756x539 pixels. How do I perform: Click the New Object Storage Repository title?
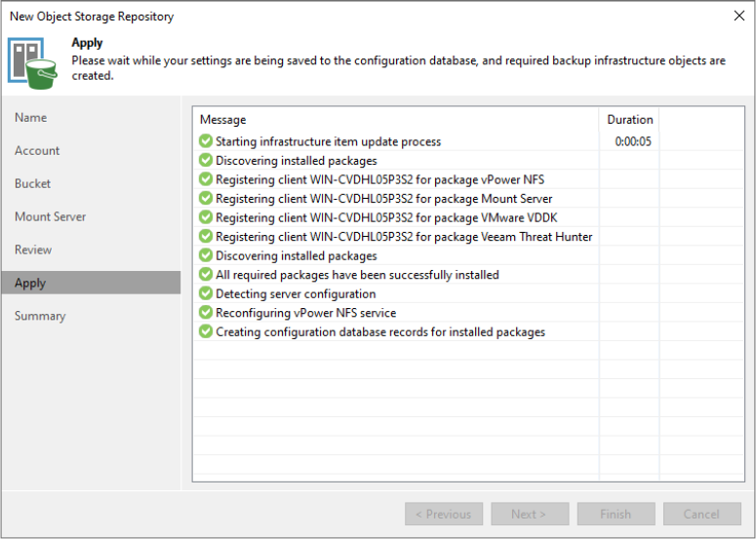click(x=92, y=17)
